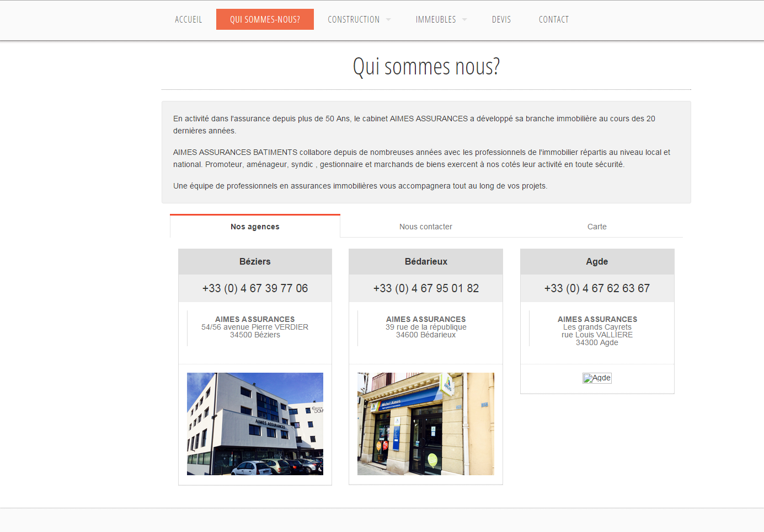The width and height of the screenshot is (764, 532).
Task: Click the address line rue Louis VALLIERE
Action: 597,335
